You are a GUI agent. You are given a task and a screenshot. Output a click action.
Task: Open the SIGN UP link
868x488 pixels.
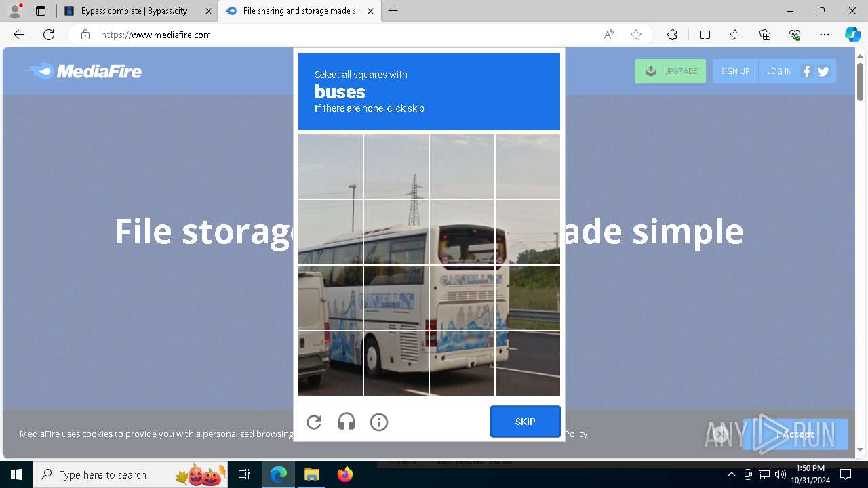coord(735,71)
